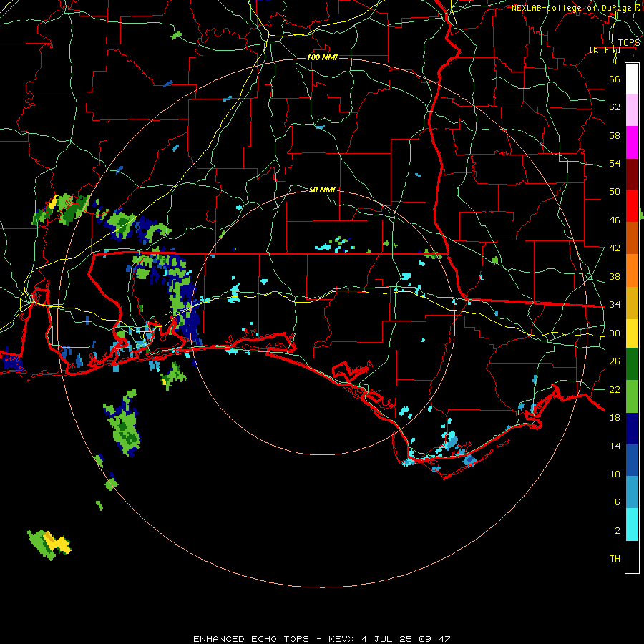This screenshot has width=644, height=644.
Task: Click the "[K FT]" units label
Action: click(605, 50)
